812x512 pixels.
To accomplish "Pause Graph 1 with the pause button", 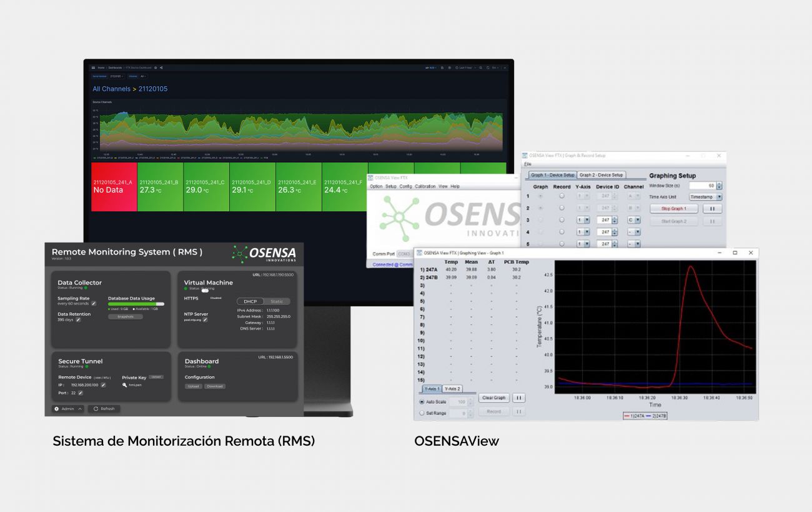I will [x=712, y=209].
